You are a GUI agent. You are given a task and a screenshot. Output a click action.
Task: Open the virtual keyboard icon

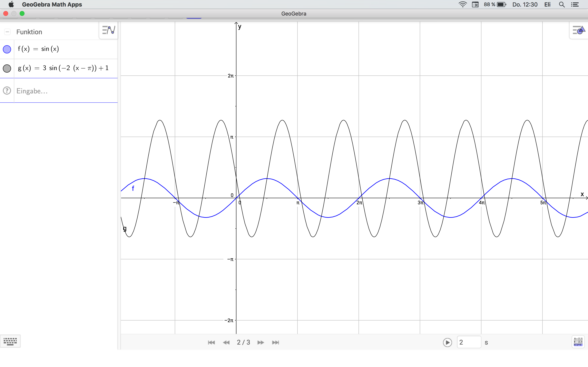point(10,341)
